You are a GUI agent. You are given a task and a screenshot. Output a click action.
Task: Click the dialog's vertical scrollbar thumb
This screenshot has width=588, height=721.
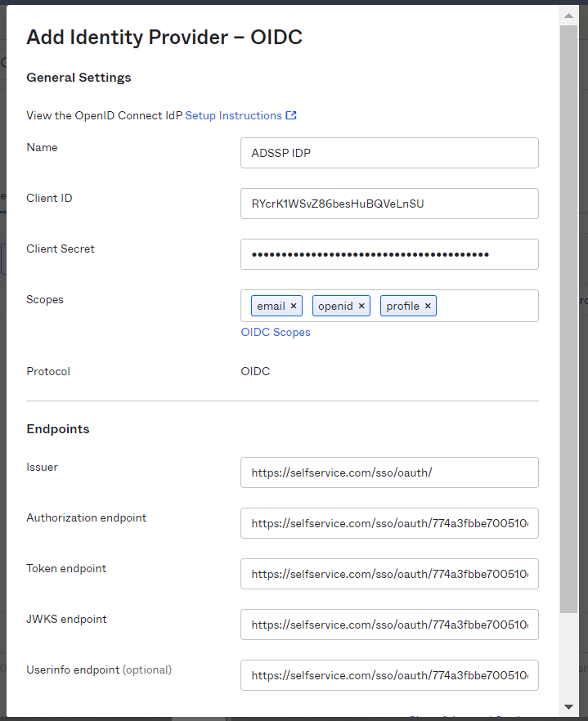click(568, 319)
